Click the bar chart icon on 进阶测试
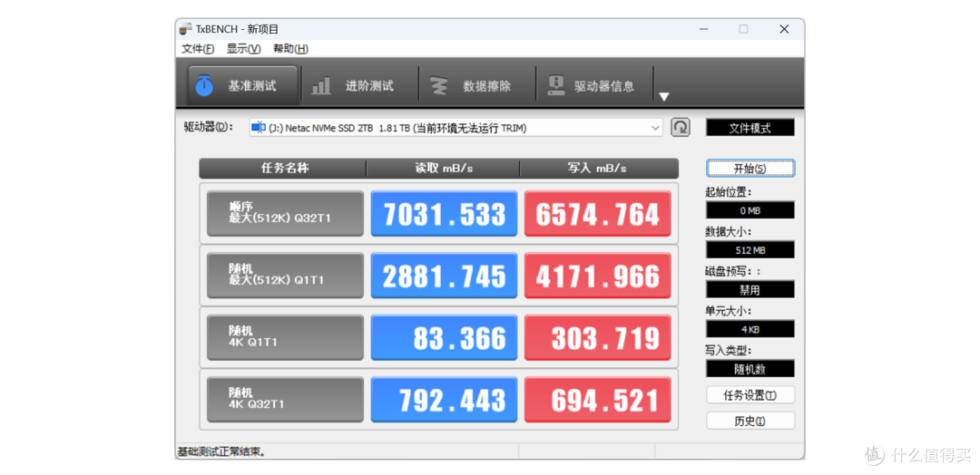 (x=320, y=86)
